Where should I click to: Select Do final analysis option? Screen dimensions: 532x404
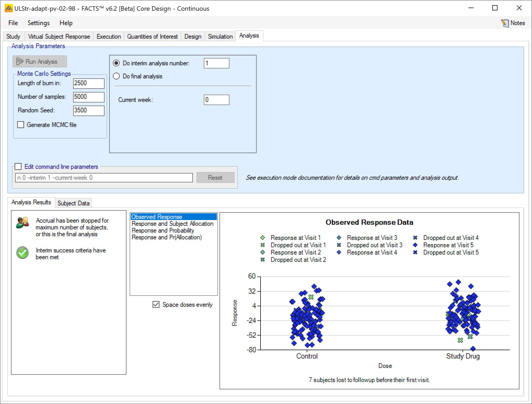[x=116, y=76]
